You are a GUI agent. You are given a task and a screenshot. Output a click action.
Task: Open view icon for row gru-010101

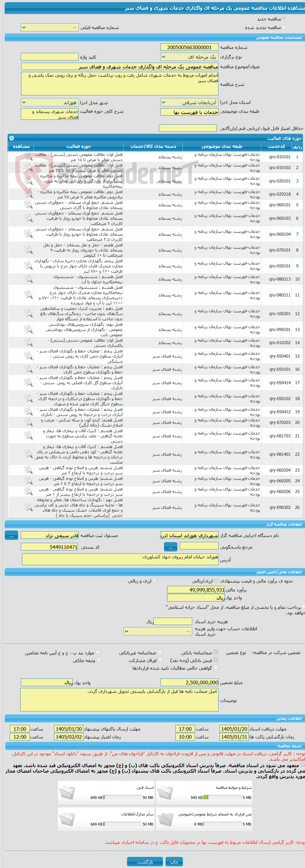pyautogui.click(x=28, y=157)
